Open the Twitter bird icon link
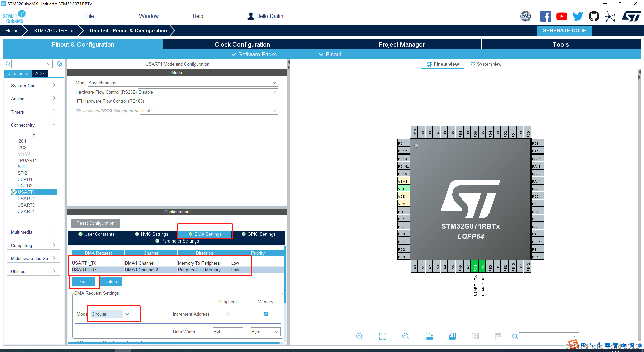 coord(578,16)
